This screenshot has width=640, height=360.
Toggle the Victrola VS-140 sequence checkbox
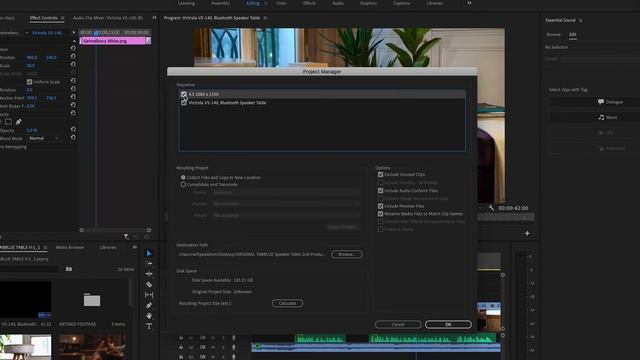pyautogui.click(x=184, y=103)
